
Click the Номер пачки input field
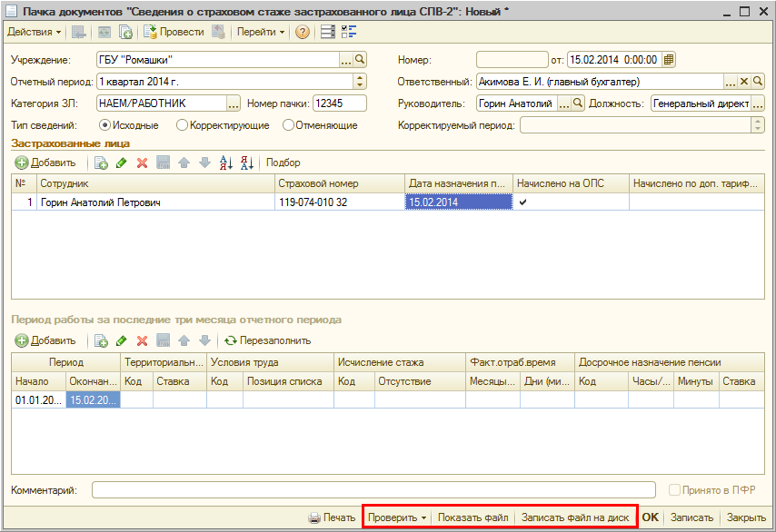(340, 103)
